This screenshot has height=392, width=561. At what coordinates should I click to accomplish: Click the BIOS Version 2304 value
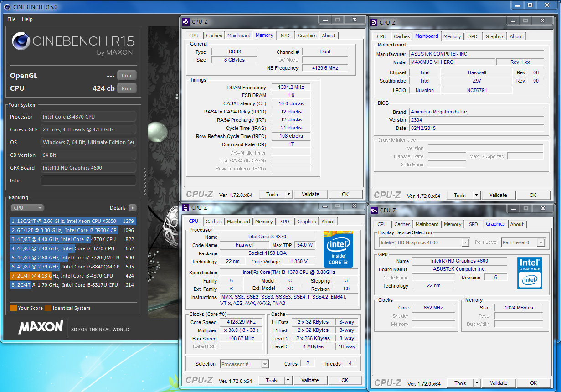coord(476,120)
